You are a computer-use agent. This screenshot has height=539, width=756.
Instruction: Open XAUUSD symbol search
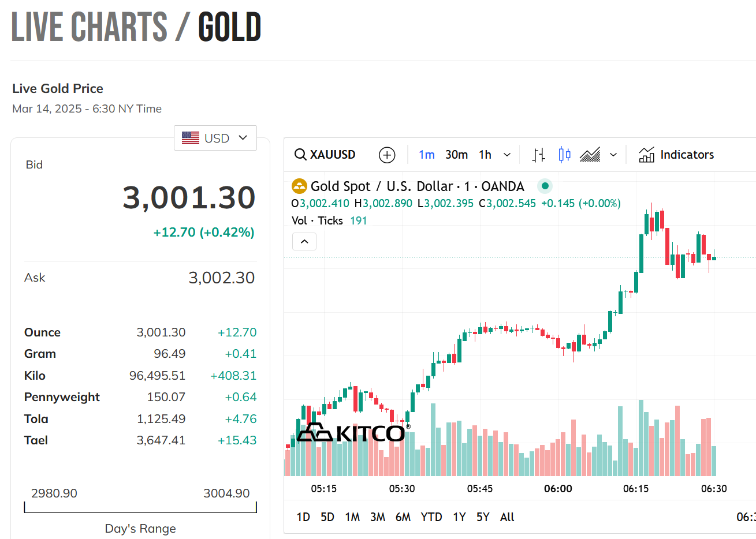click(325, 155)
